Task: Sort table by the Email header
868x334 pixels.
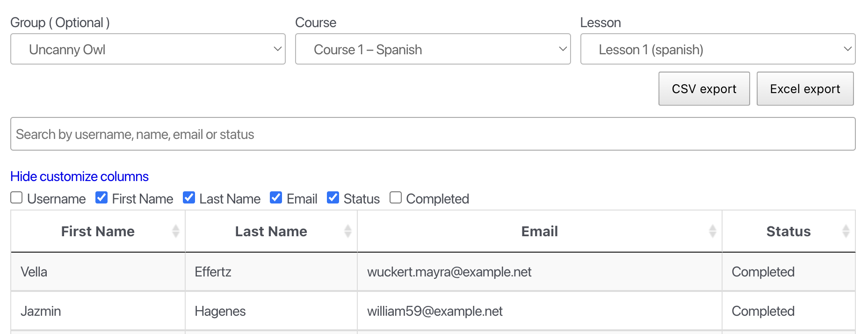Action: coord(539,232)
